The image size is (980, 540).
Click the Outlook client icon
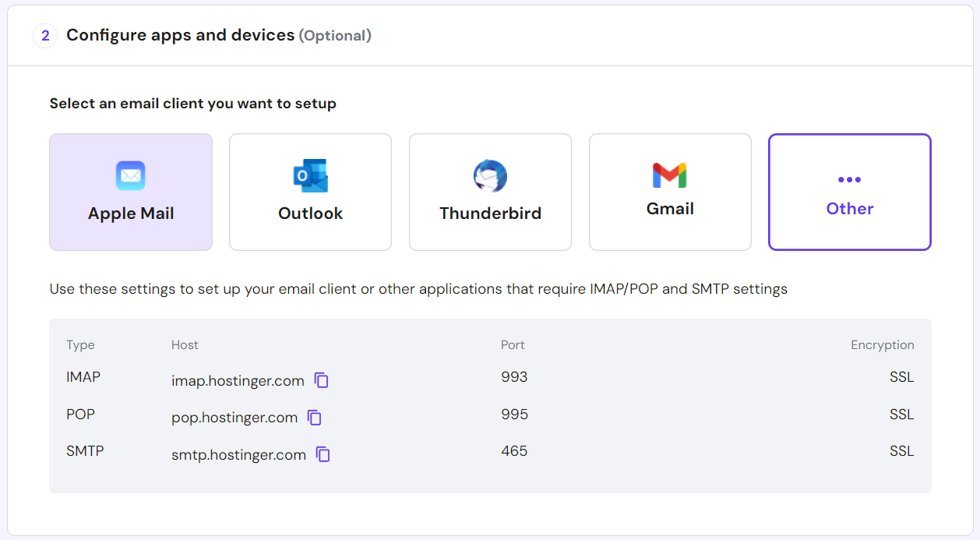click(310, 175)
